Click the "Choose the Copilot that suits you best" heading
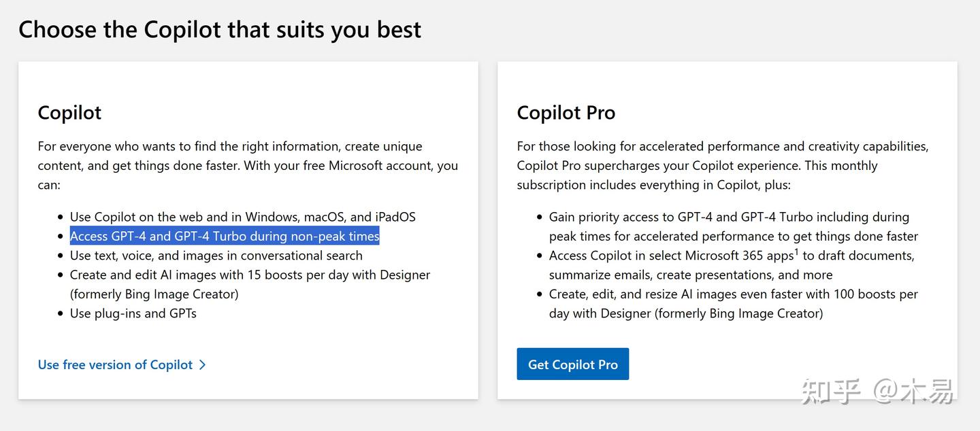Image resolution: width=980 pixels, height=431 pixels. pyautogui.click(x=220, y=29)
